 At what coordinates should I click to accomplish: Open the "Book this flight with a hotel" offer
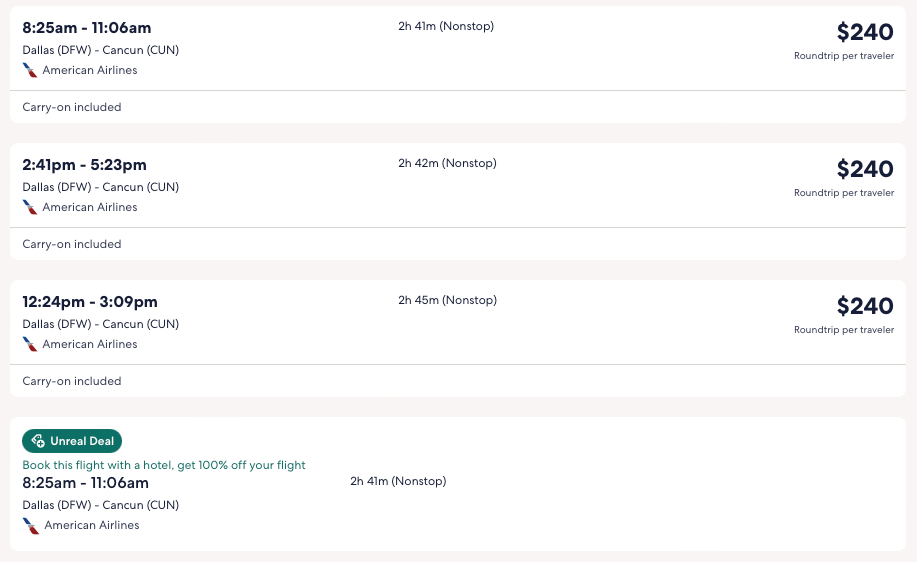[x=164, y=465]
